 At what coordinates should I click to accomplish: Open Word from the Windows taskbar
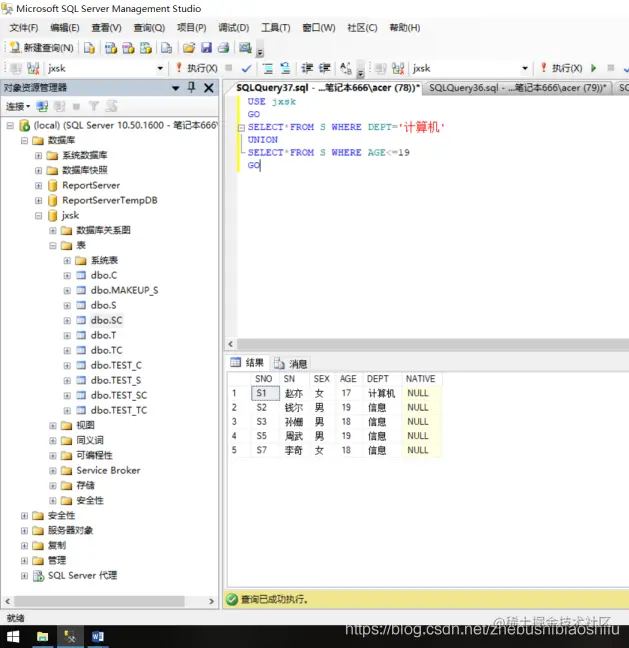coord(98,636)
